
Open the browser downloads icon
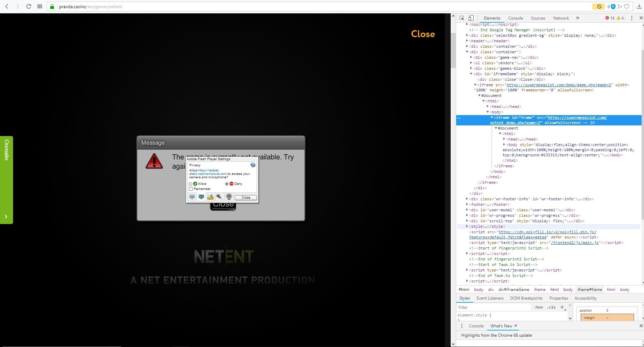639,7
